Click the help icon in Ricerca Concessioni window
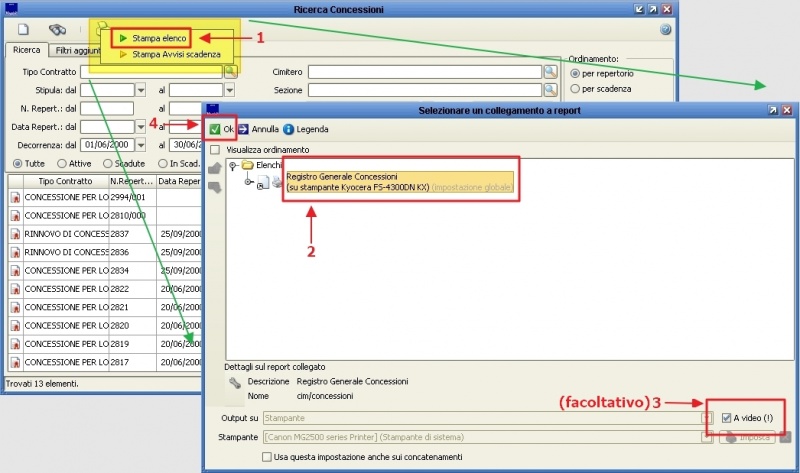 tap(665, 29)
